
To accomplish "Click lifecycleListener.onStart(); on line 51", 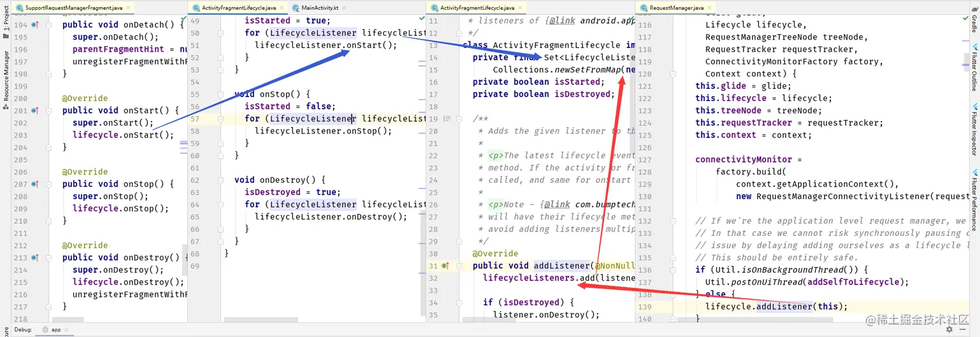I will click(325, 45).
